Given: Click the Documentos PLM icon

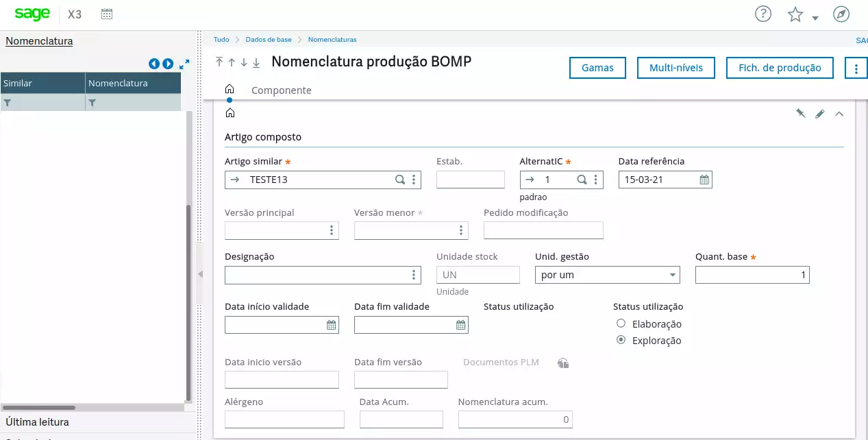Looking at the screenshot, I should click(563, 363).
